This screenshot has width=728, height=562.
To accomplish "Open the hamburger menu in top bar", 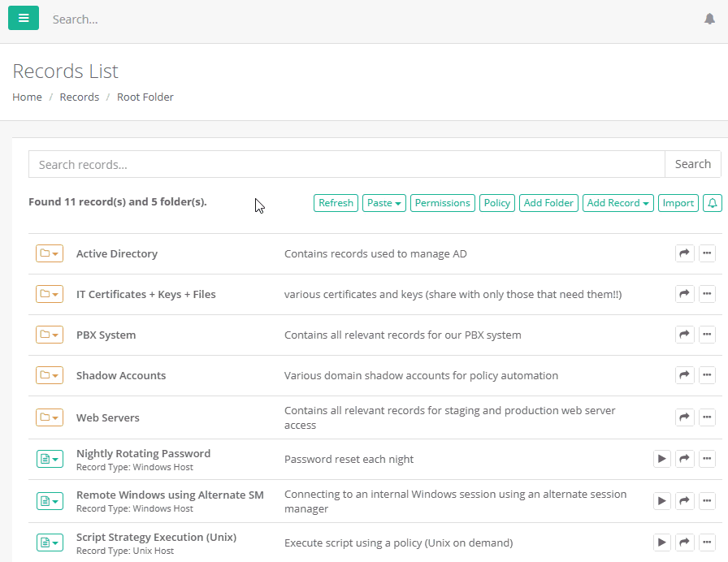I will click(x=24, y=19).
